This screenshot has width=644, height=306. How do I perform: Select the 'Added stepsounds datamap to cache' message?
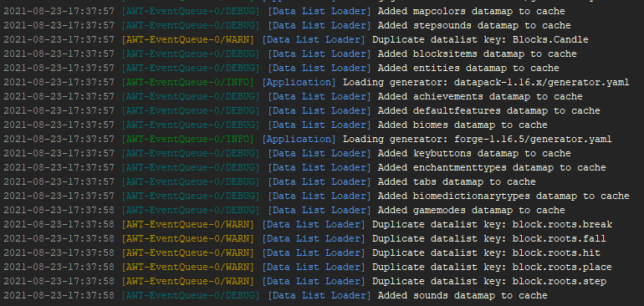474,25
